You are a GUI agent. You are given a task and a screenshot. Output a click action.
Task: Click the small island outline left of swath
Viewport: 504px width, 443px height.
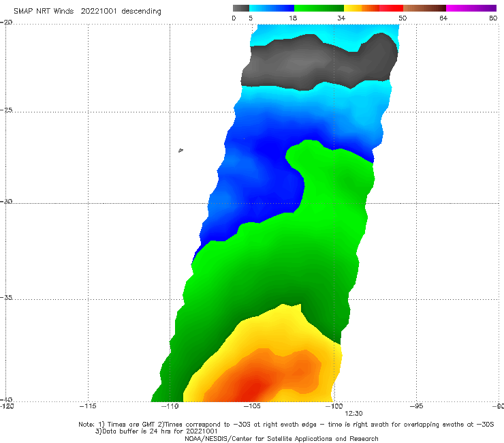tap(180, 150)
